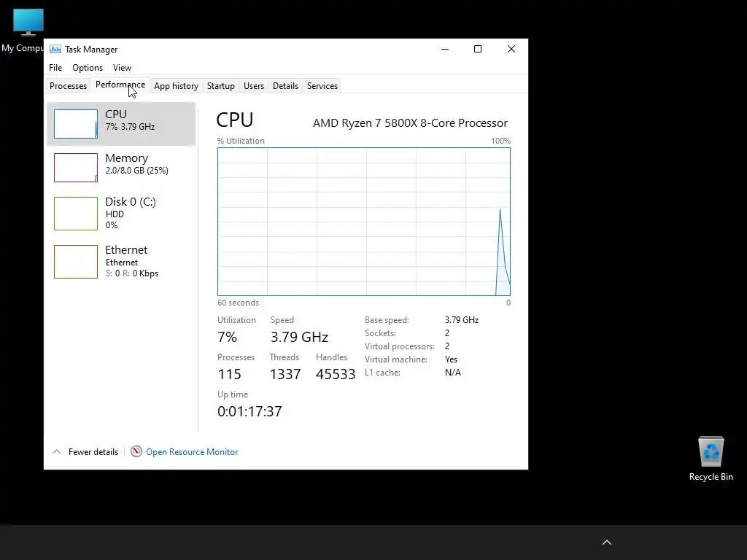
Task: Click the AMD Ryzen 7 5800X processor name
Action: [410, 122]
